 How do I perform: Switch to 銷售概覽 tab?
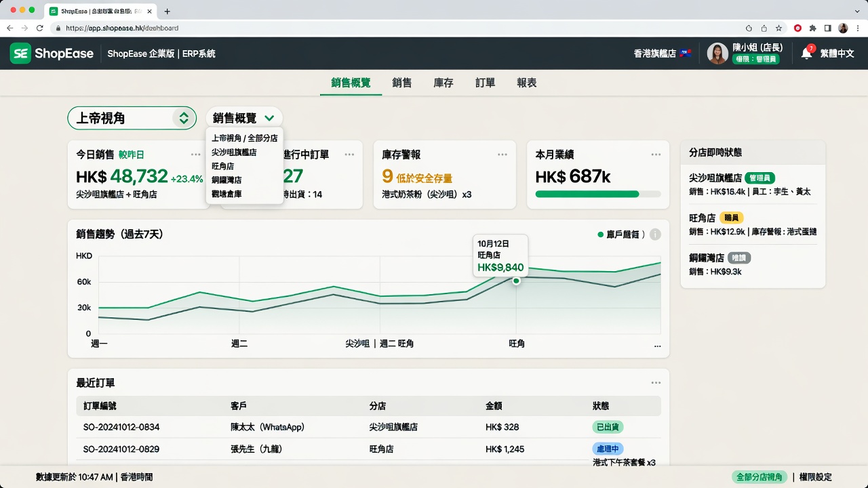click(351, 83)
